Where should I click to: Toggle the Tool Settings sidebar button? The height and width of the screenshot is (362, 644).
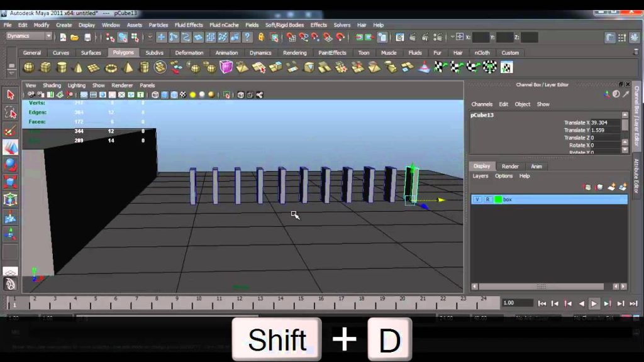[x=622, y=38]
